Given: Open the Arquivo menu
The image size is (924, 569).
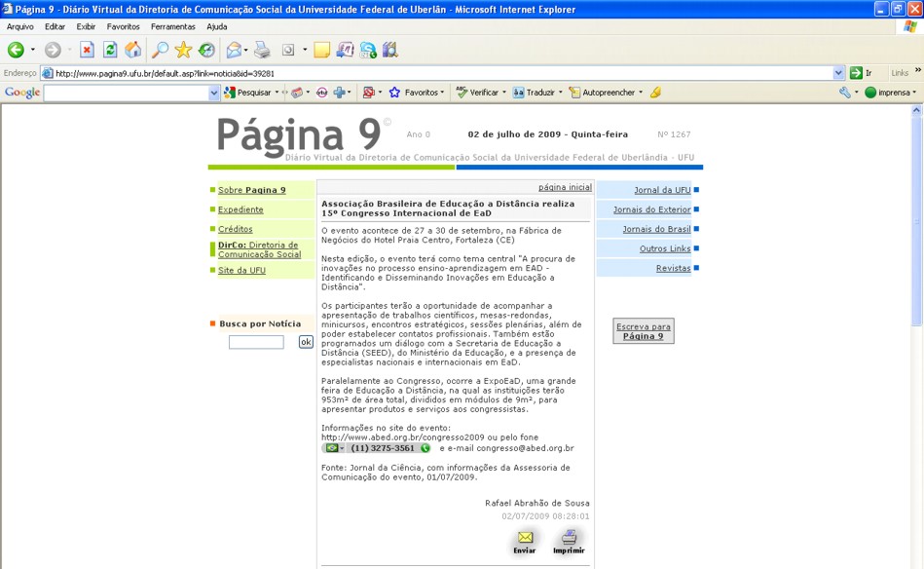Looking at the screenshot, I should click(x=20, y=26).
